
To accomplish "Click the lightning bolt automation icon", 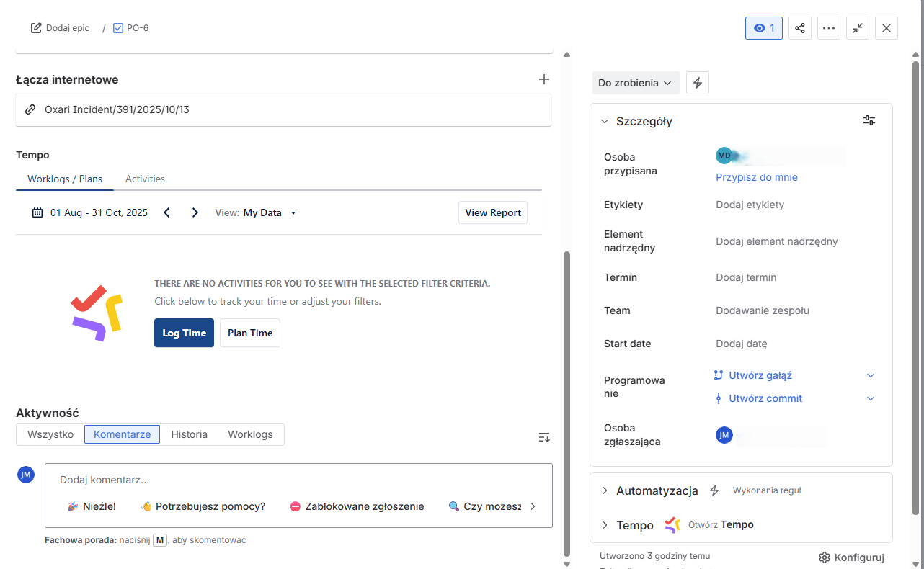I will pos(698,83).
